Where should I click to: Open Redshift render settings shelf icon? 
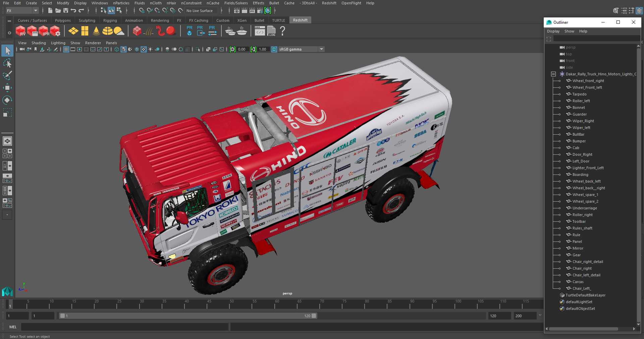[55, 31]
